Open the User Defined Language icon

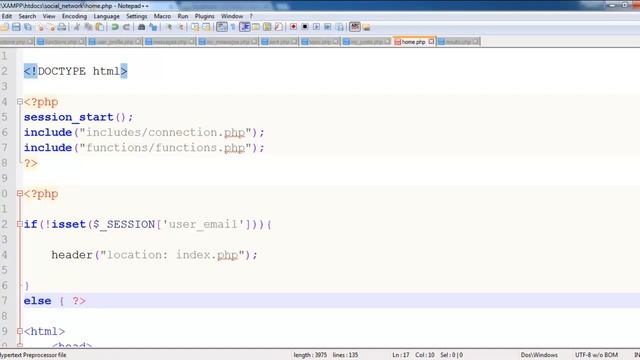coord(256,27)
